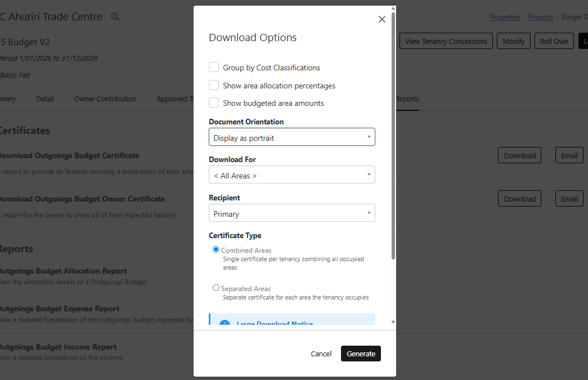Viewport: 588px width, 380px height.
Task: Click the dialog's vertical scrollbar thumb
Action: point(393,135)
